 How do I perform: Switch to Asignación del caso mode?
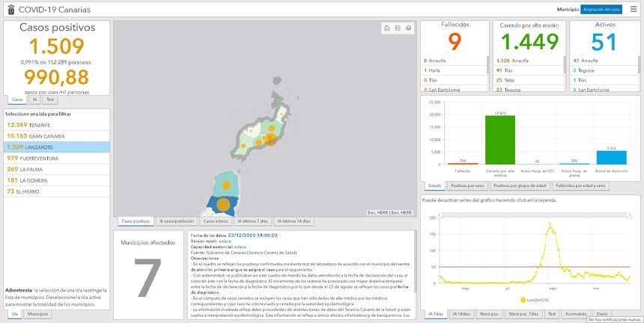pos(601,9)
